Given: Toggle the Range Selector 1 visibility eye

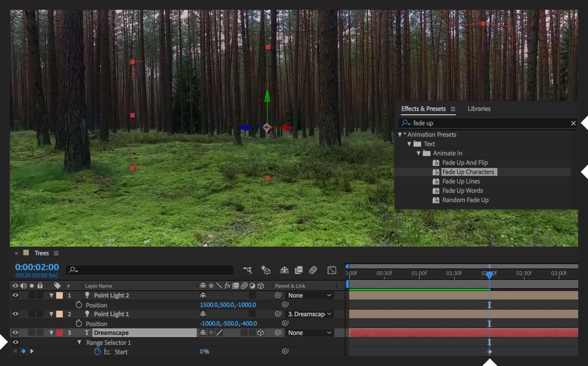Looking at the screenshot, I should pos(15,342).
